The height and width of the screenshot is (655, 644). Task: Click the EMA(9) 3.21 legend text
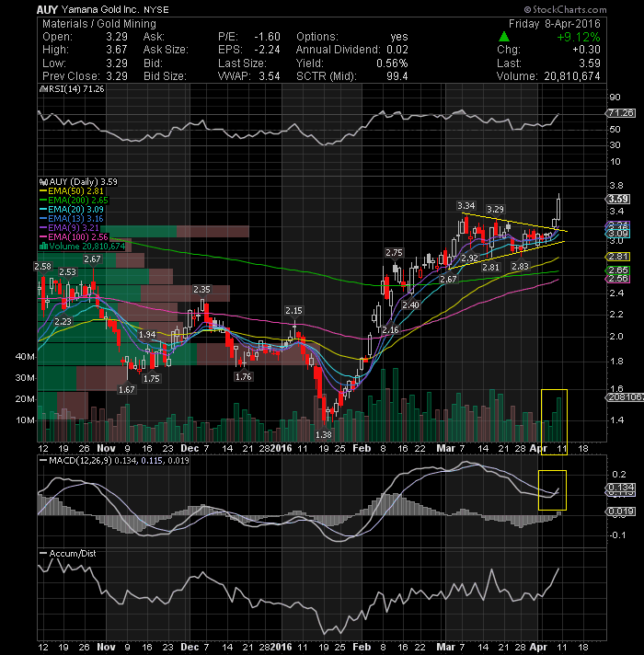click(x=74, y=227)
